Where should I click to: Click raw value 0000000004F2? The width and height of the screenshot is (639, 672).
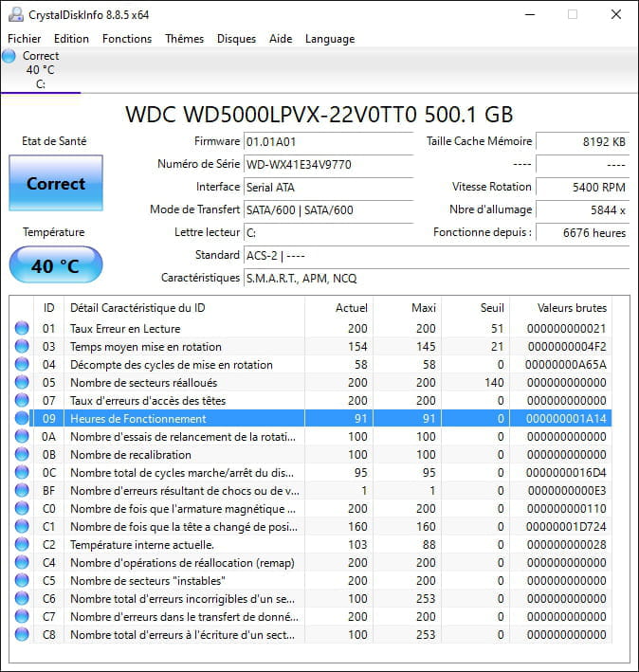[567, 346]
